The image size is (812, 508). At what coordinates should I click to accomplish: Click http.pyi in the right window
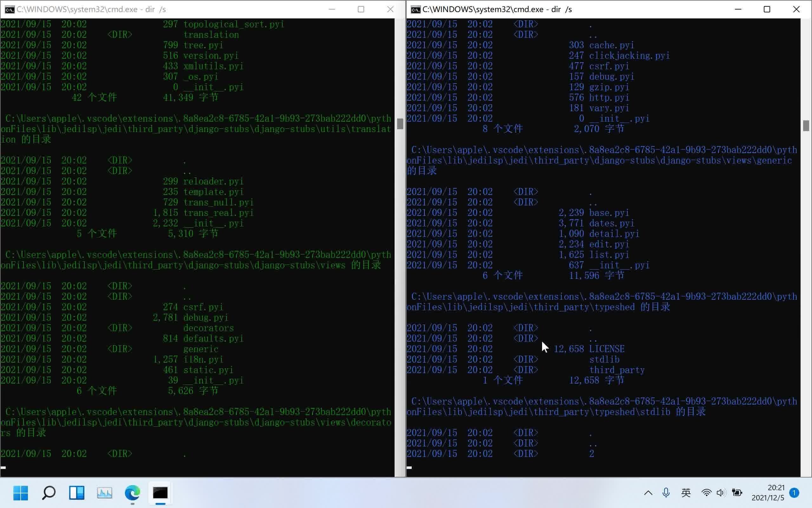609,97
